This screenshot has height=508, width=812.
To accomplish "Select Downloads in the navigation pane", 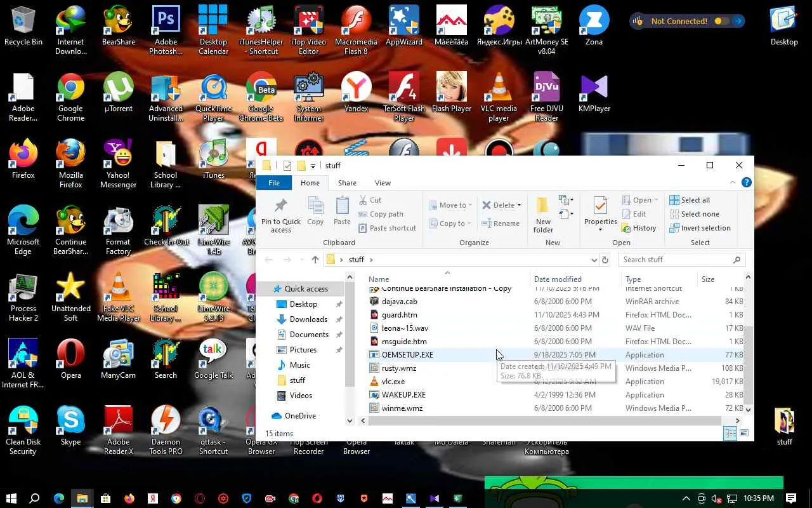I will coord(308,319).
